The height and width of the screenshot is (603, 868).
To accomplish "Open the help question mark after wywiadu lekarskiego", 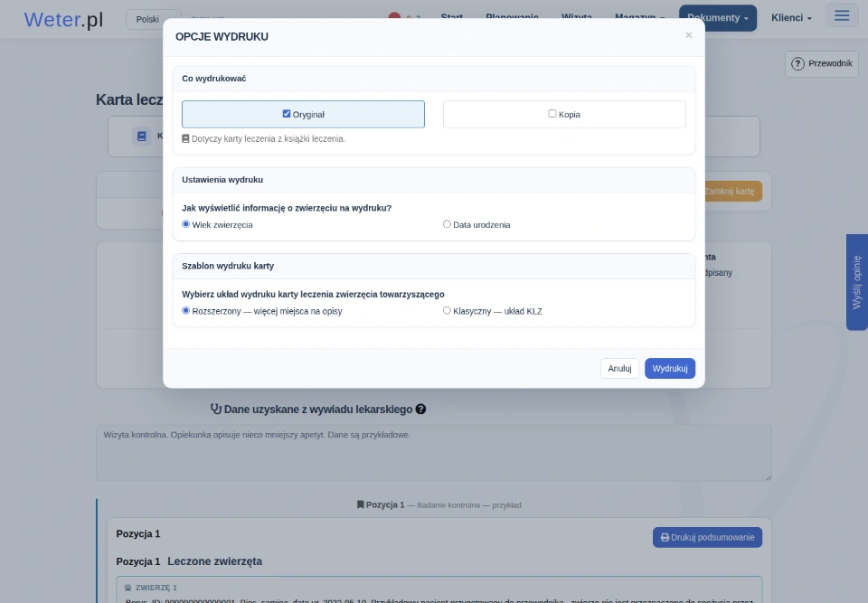I will [x=420, y=410].
